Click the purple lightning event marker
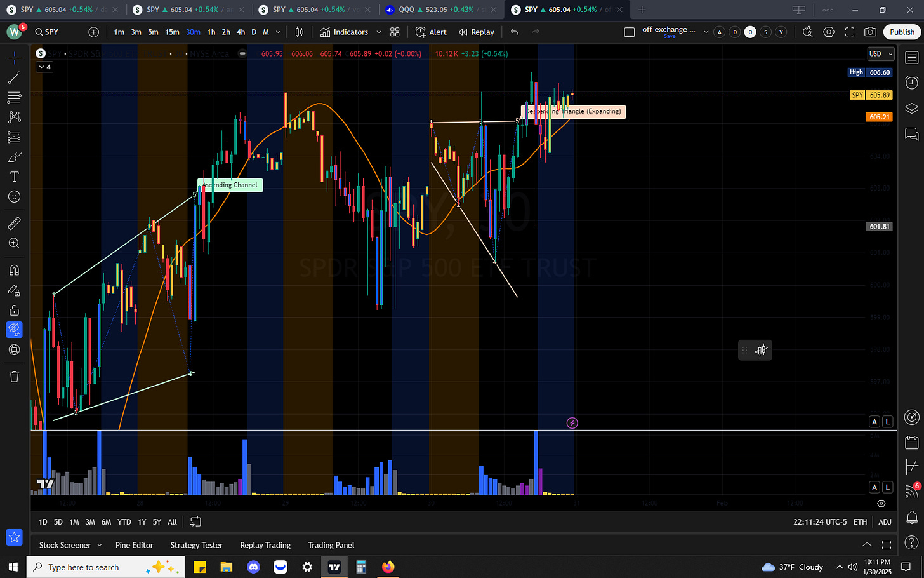This screenshot has width=924, height=578. pyautogui.click(x=572, y=422)
